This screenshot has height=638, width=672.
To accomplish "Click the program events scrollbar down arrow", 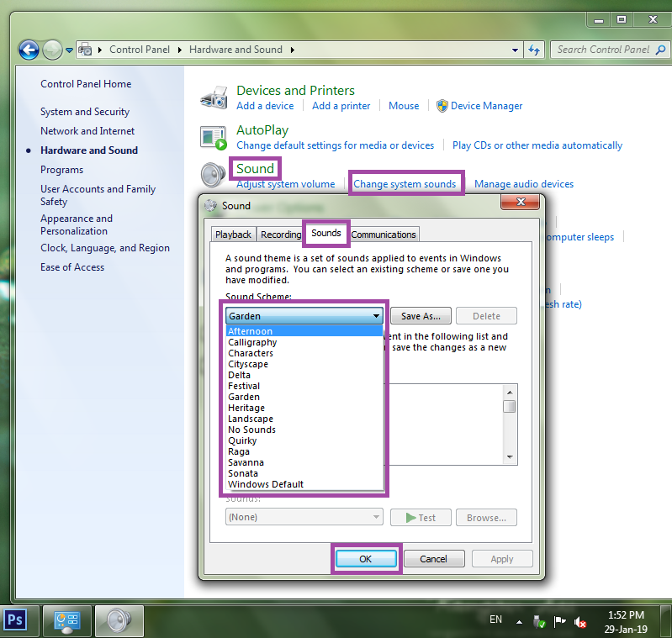I will point(510,457).
